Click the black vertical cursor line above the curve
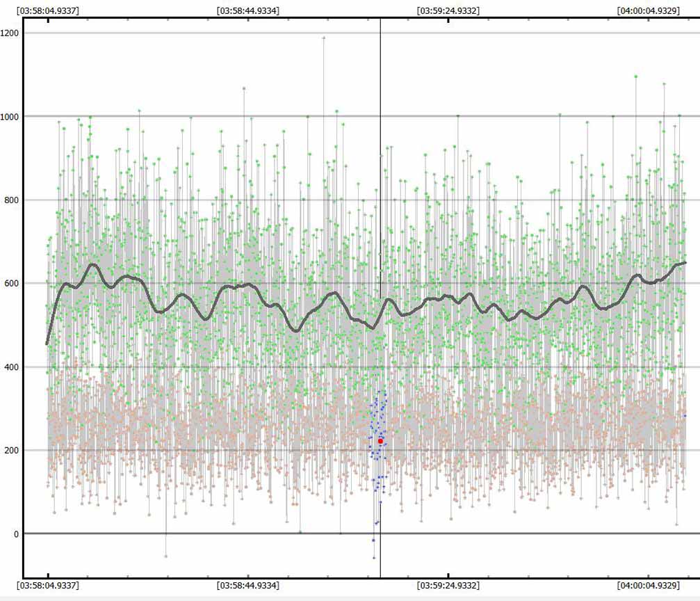This screenshot has width=700, height=601. click(x=380, y=139)
